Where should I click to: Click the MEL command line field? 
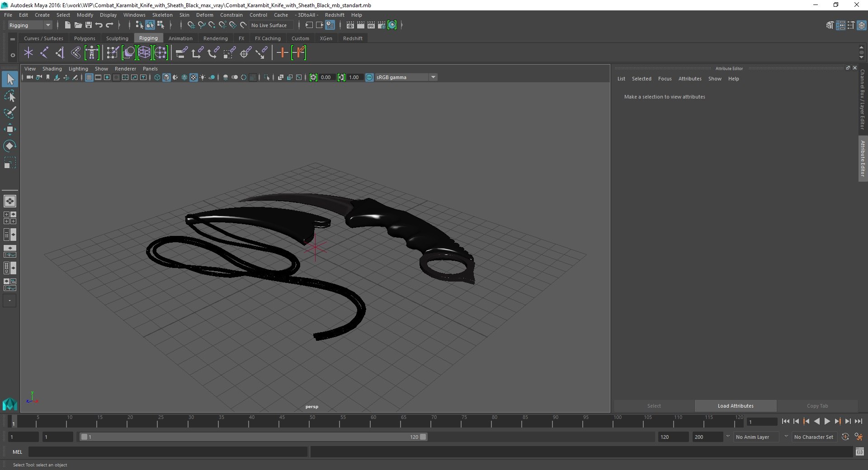pyautogui.click(x=168, y=451)
